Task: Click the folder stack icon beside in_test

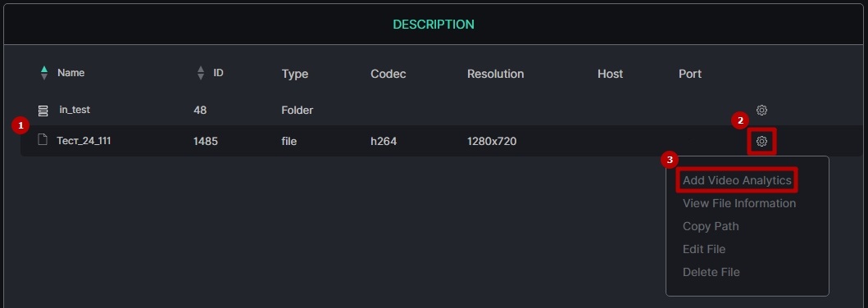Action: [43, 111]
